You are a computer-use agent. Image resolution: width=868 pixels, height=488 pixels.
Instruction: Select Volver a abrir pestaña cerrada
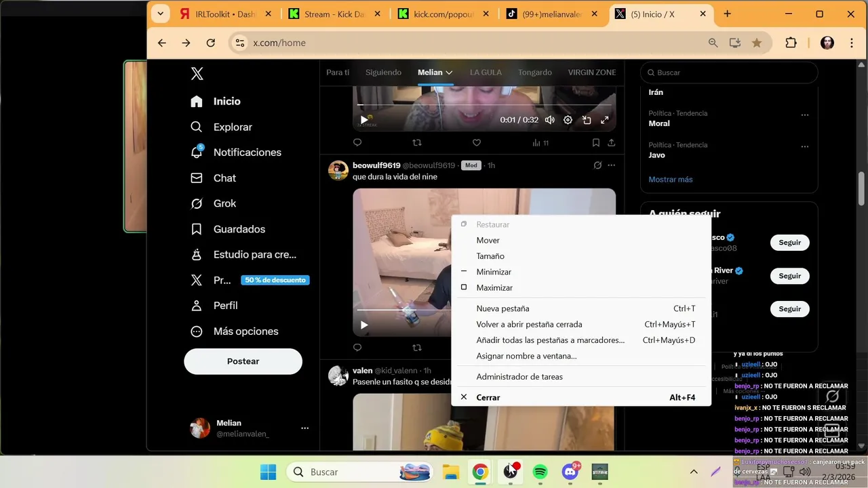click(581, 324)
